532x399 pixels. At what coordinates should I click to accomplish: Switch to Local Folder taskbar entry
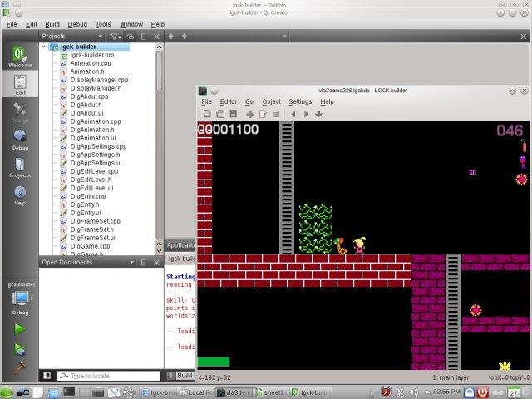[x=196, y=392]
